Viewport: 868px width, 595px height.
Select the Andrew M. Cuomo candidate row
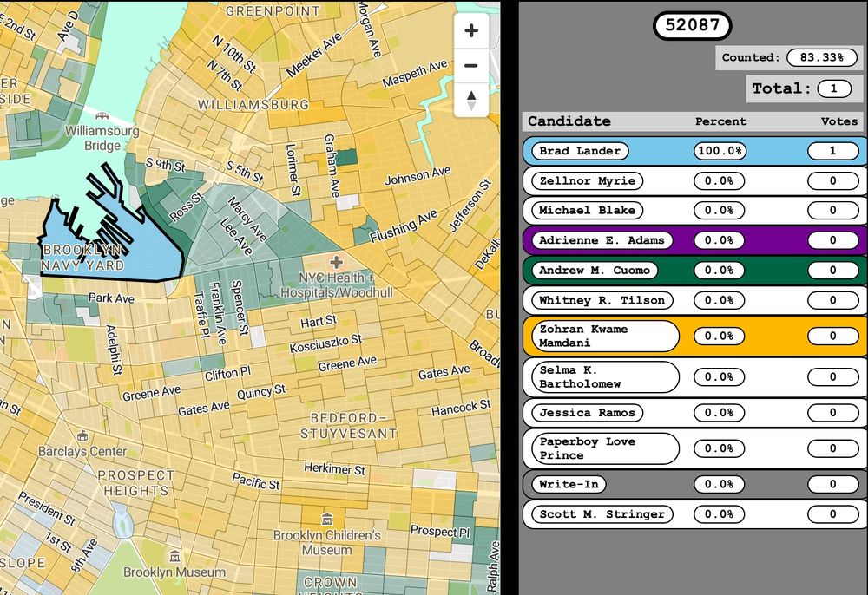coord(694,271)
